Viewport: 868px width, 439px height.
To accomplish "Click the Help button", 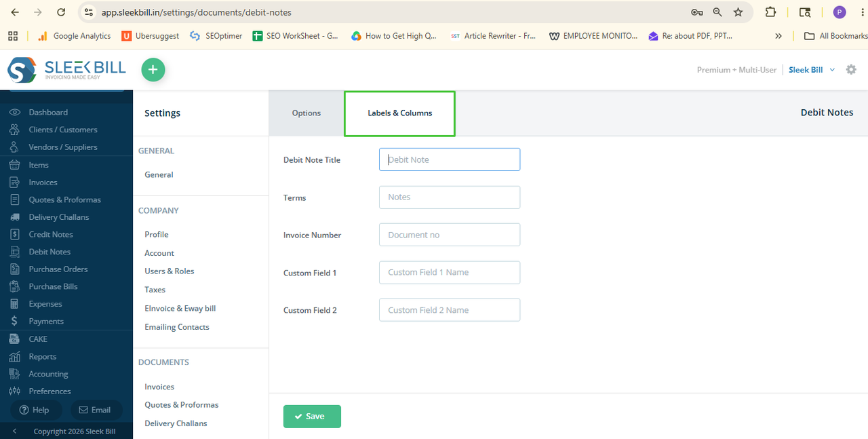I will (35, 410).
